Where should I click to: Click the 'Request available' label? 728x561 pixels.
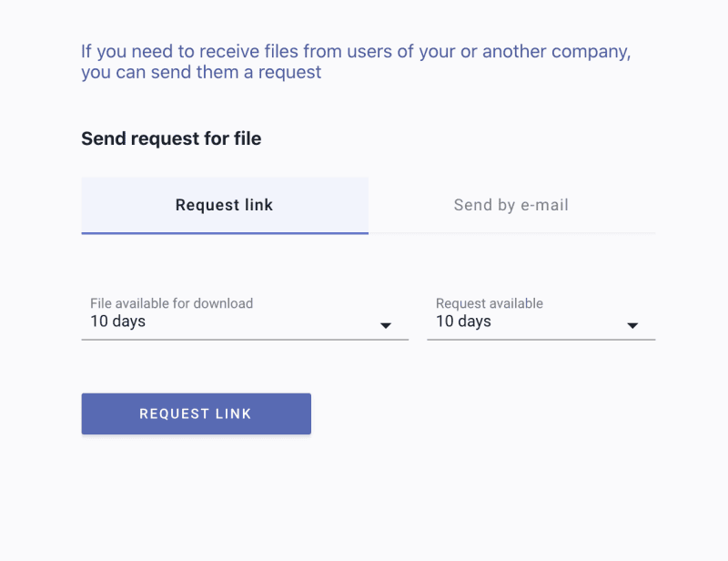tap(489, 302)
